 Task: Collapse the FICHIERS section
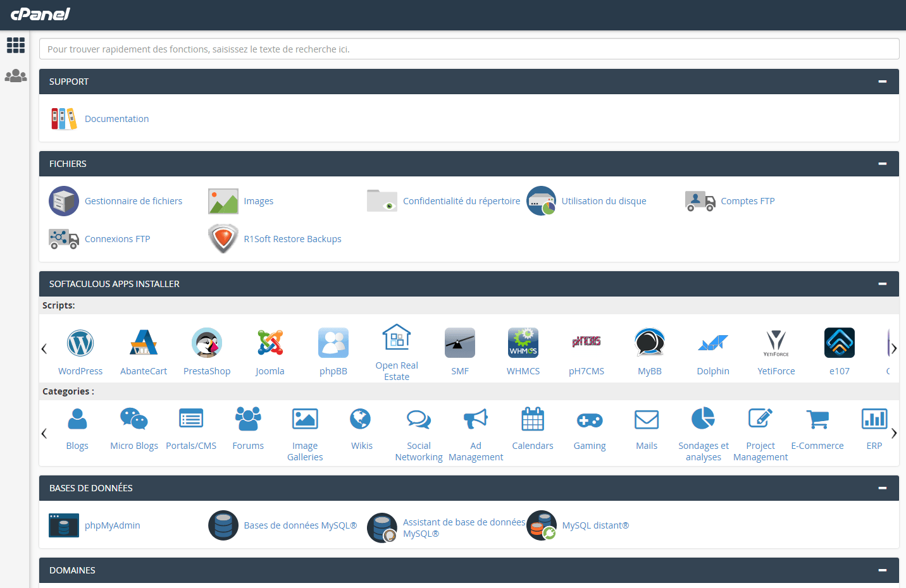pyautogui.click(x=883, y=164)
